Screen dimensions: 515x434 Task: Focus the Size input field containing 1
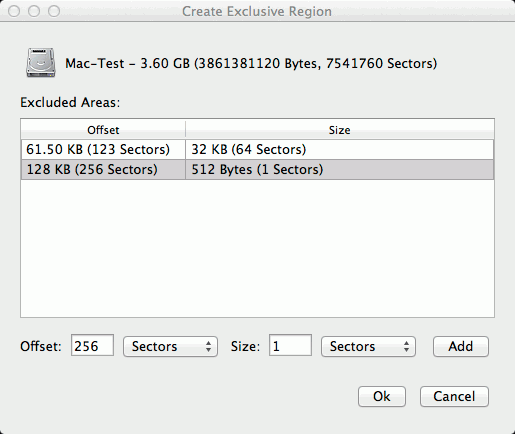pos(290,346)
